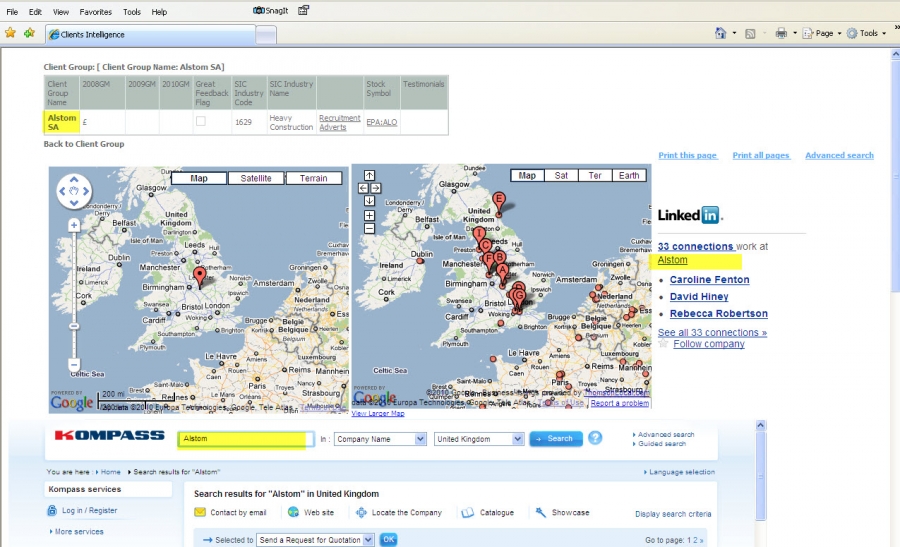Expand the Home button dropdown arrow
900x547 pixels.
734,33
